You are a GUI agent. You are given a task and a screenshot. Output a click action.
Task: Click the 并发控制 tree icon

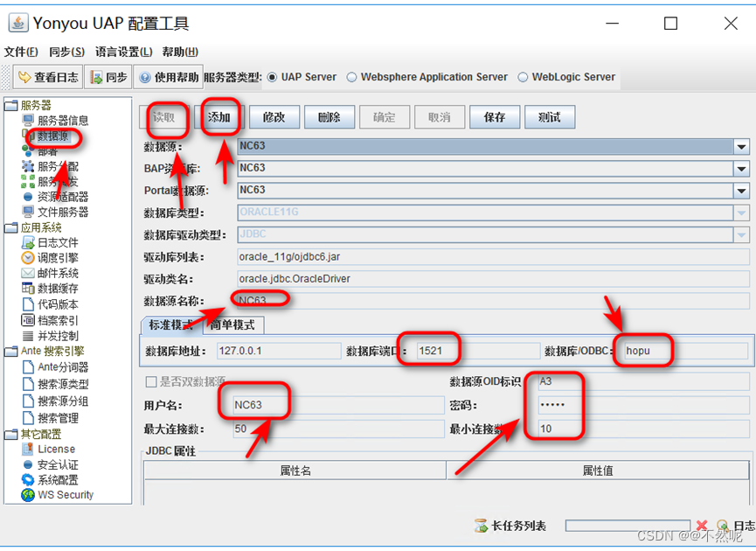point(28,336)
